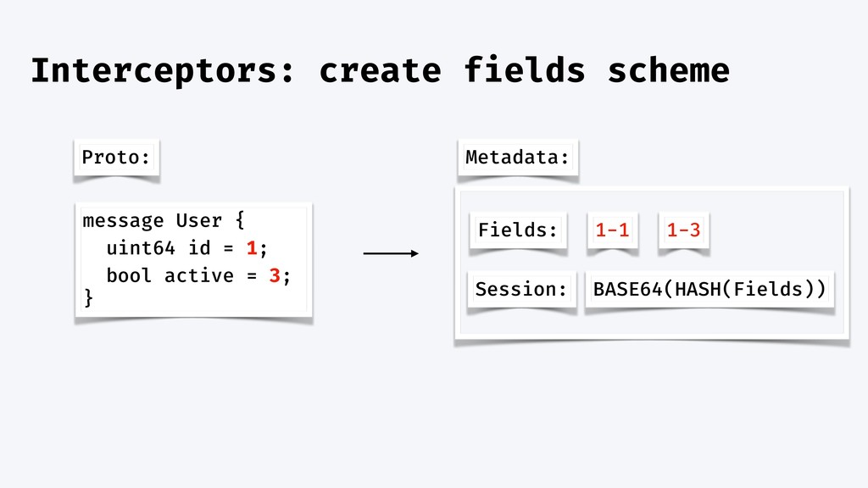The height and width of the screenshot is (488, 868).
Task: Click the 'Metadata:' label box
Action: (518, 158)
